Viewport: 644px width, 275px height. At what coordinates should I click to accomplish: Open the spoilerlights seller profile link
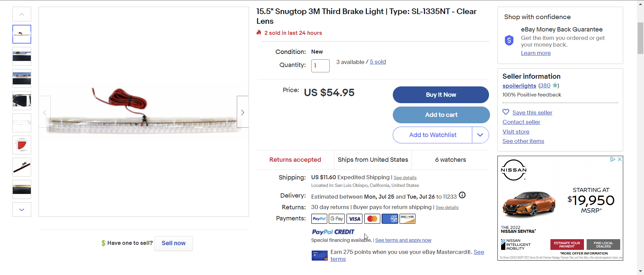pos(519,86)
